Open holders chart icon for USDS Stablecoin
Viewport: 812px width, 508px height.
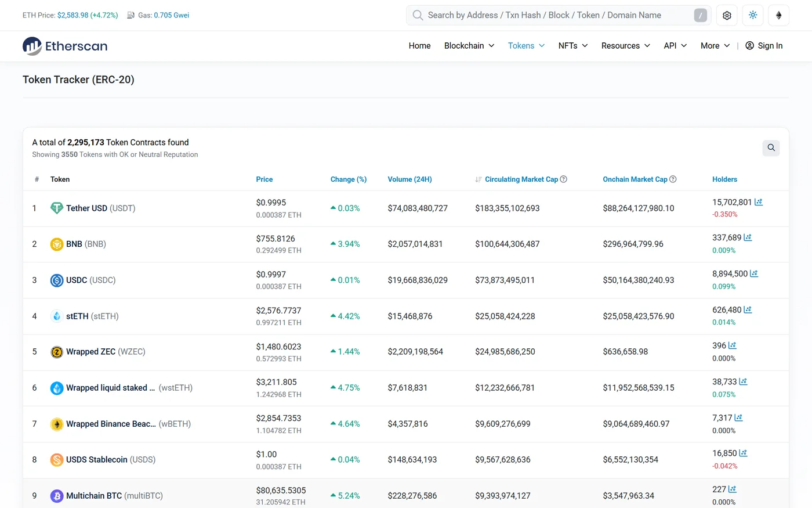coord(743,453)
